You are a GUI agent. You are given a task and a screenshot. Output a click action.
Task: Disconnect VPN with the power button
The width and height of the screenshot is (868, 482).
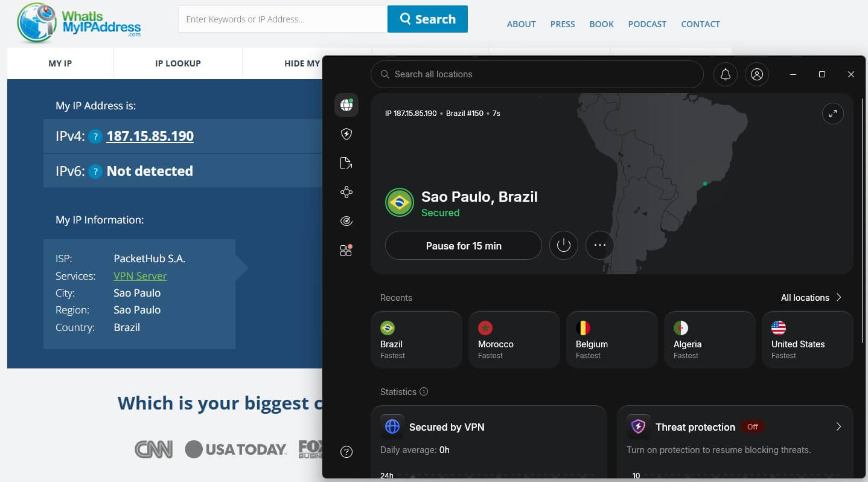[x=564, y=245]
